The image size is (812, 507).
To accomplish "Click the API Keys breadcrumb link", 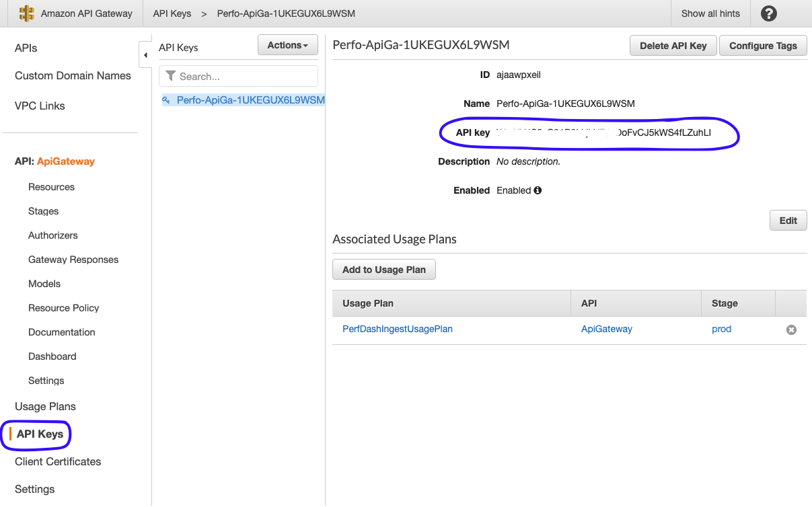I will 172,13.
